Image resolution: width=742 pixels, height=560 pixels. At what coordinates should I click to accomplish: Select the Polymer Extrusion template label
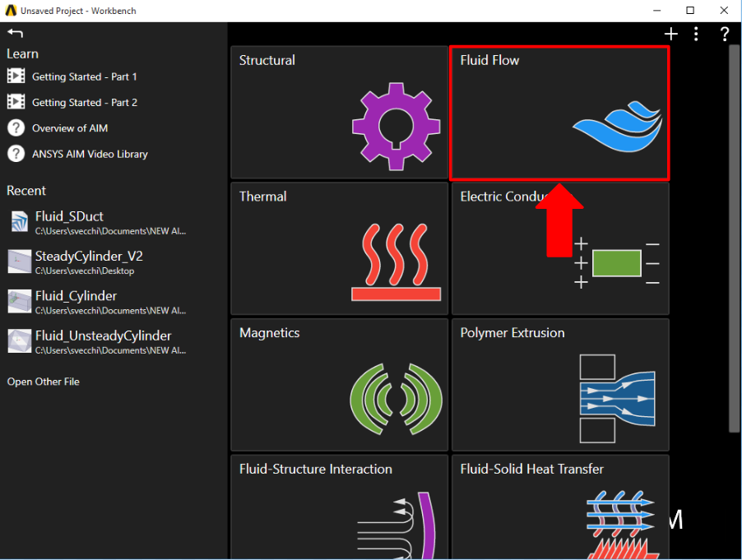512,333
